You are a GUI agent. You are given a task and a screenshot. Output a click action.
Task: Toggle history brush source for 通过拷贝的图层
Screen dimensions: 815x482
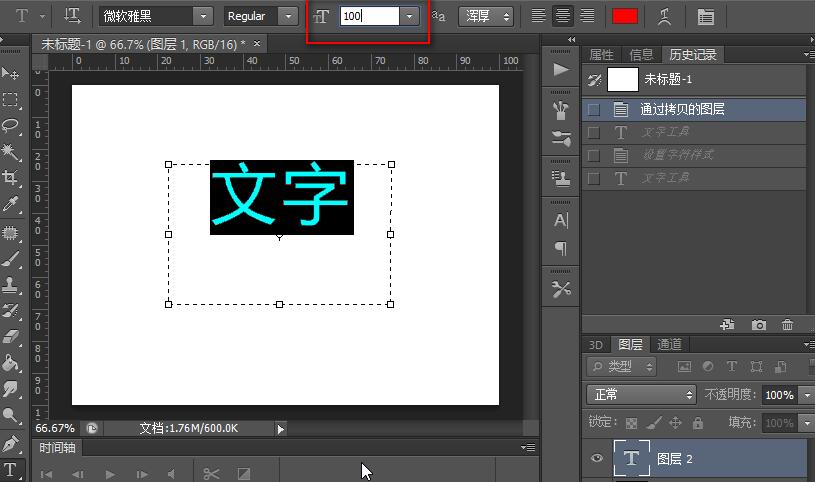click(594, 109)
